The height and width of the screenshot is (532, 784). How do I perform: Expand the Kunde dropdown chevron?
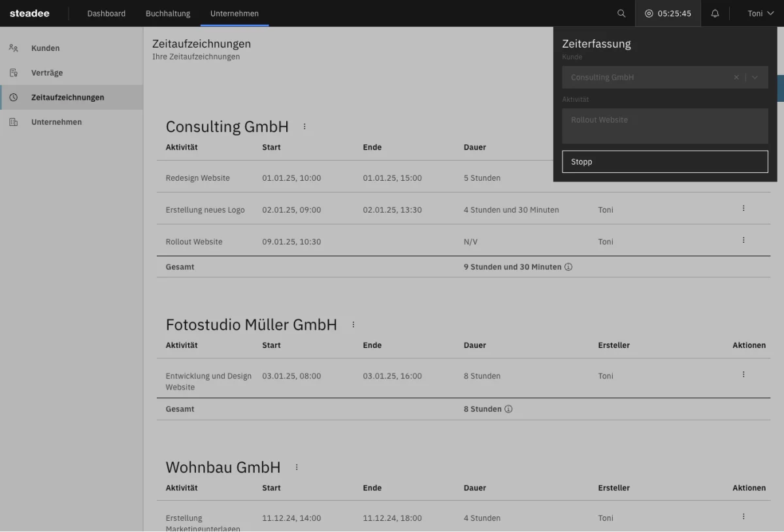point(755,77)
